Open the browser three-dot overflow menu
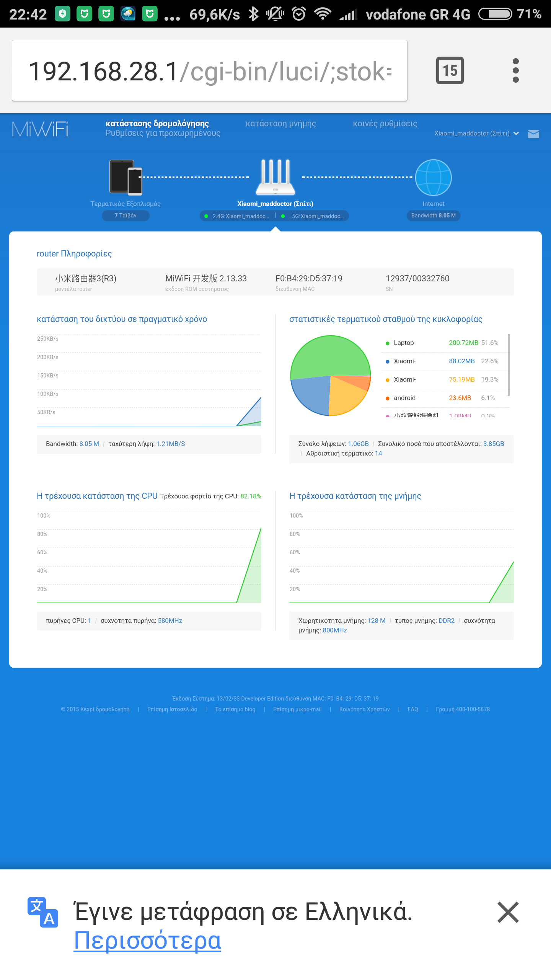Viewport: 551px width, 980px height. tap(515, 70)
